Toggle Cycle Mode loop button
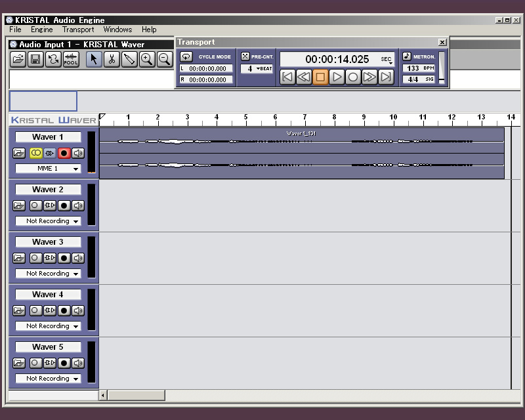Image resolution: width=525 pixels, height=420 pixels. pos(186,56)
